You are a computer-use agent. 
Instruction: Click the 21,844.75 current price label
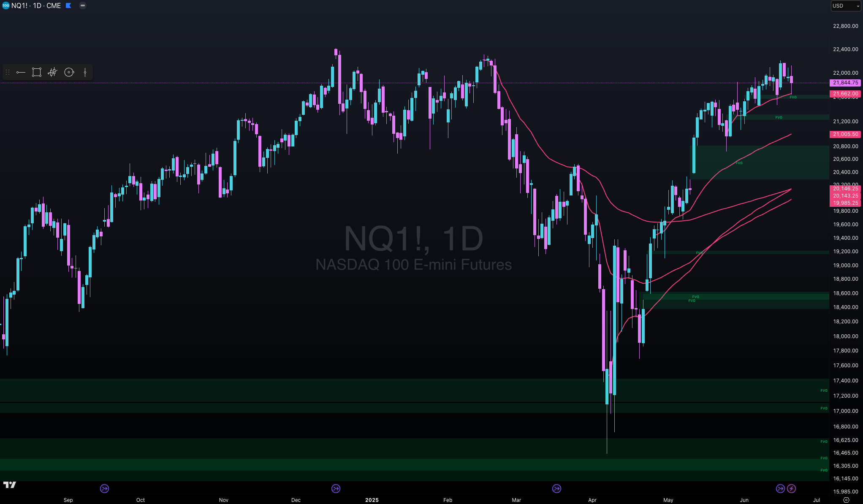pyautogui.click(x=845, y=83)
